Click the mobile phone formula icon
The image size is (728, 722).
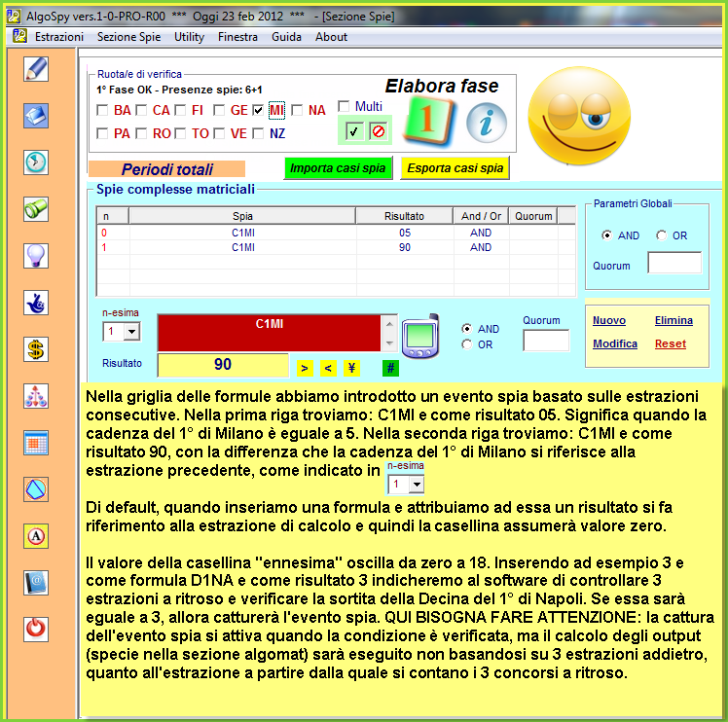(x=420, y=337)
